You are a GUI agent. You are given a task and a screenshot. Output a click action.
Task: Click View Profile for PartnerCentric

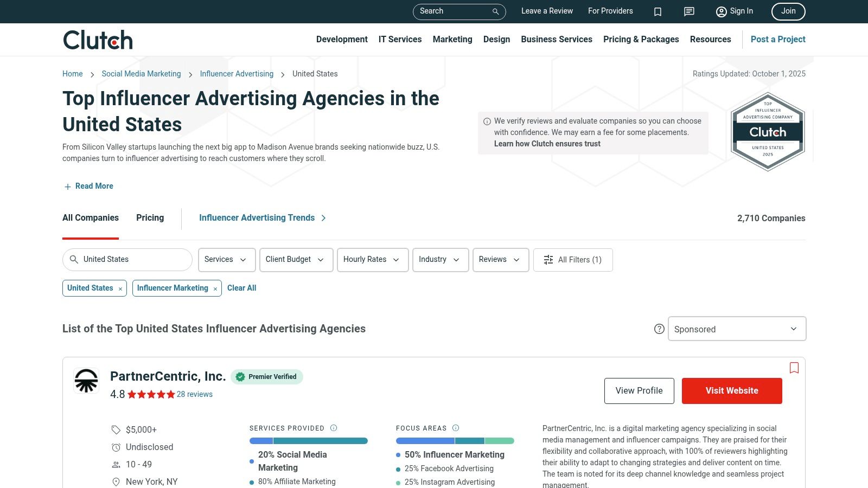639,391
